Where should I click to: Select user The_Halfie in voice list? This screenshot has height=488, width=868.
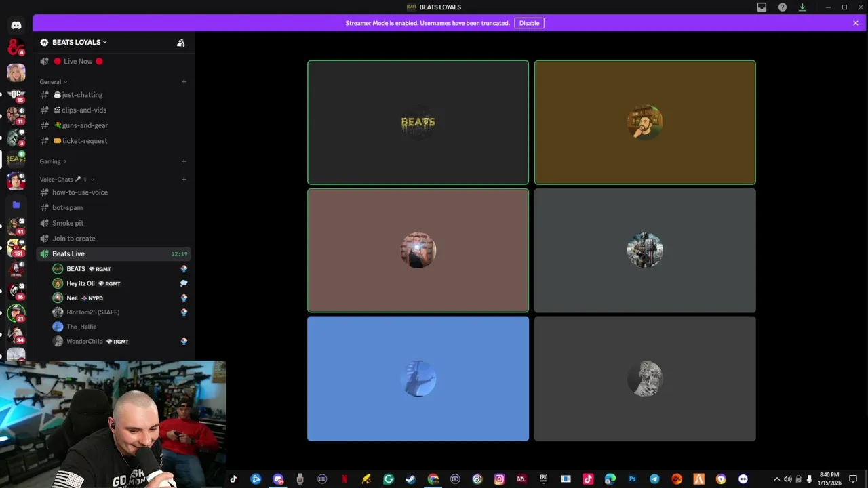coord(120,327)
